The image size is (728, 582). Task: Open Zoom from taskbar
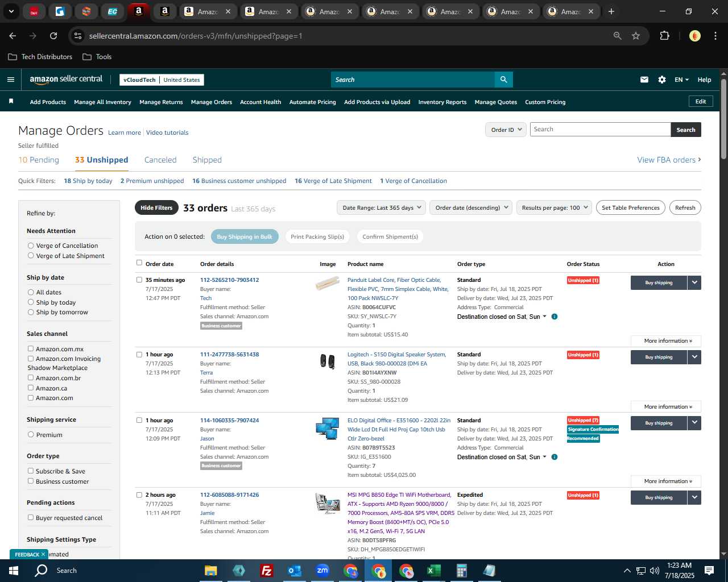(x=322, y=571)
